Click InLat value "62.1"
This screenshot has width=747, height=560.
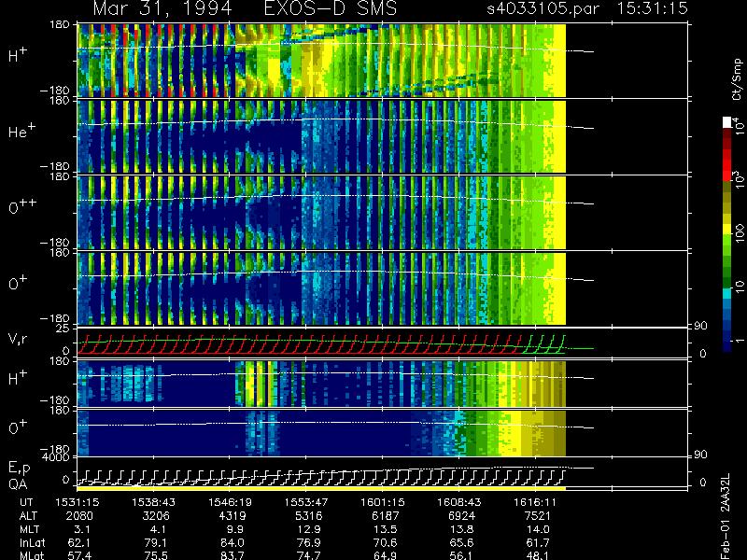(79, 543)
